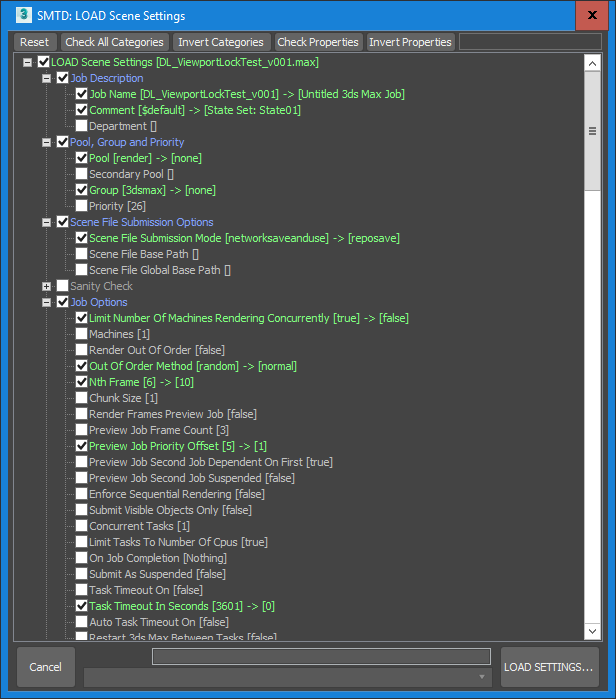Screen dimensions: 616x699
Task: Uncheck Preview Job Priority Offset checkbox
Action: [x=82, y=446]
